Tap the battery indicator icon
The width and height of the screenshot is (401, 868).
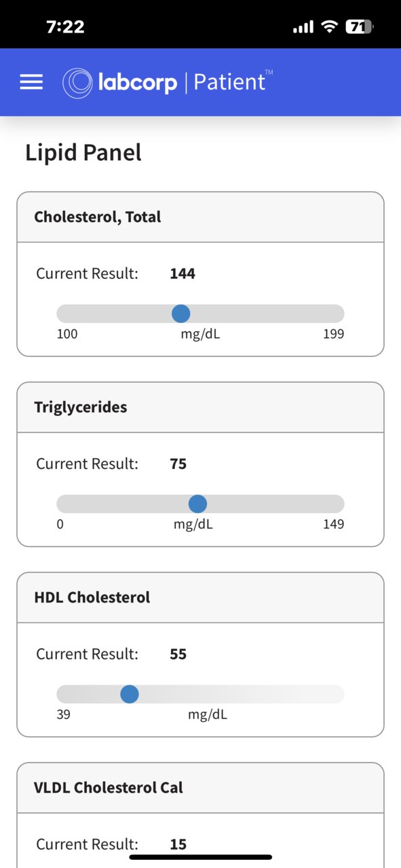[x=359, y=27]
